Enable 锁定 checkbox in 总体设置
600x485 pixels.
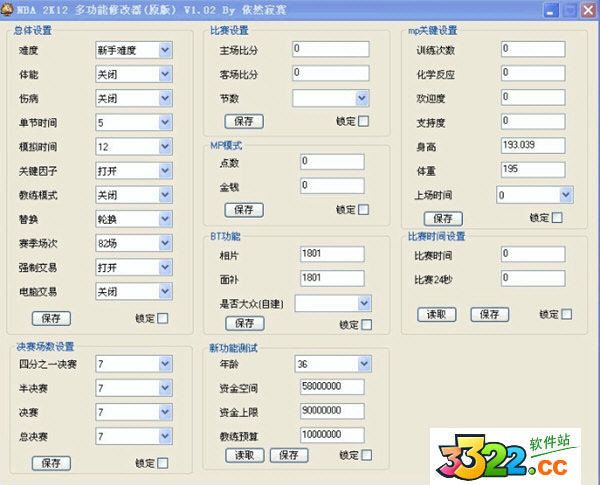coord(163,318)
